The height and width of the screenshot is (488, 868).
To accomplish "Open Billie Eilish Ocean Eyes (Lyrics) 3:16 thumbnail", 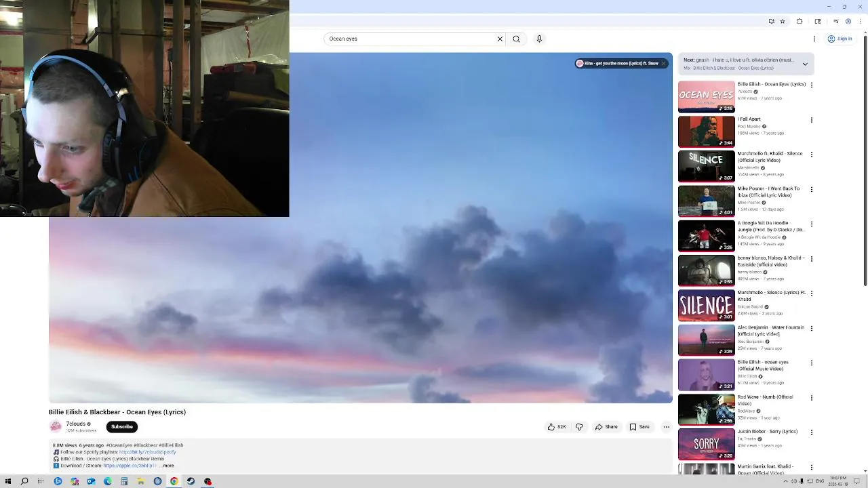I will [x=707, y=97].
